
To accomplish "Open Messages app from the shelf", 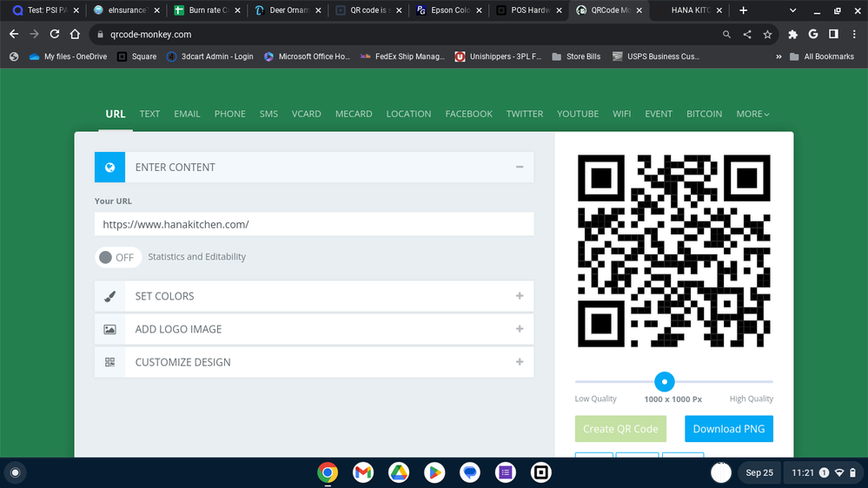I will pos(470,472).
